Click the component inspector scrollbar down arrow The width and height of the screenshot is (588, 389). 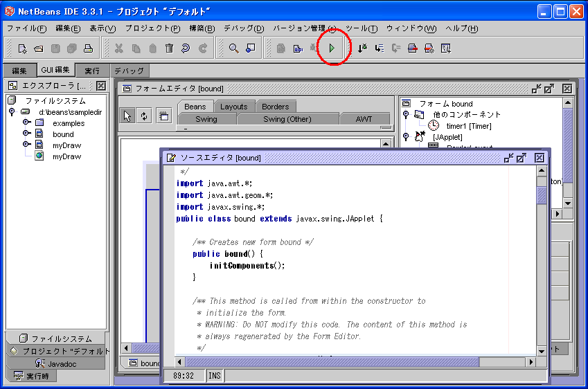568,203
